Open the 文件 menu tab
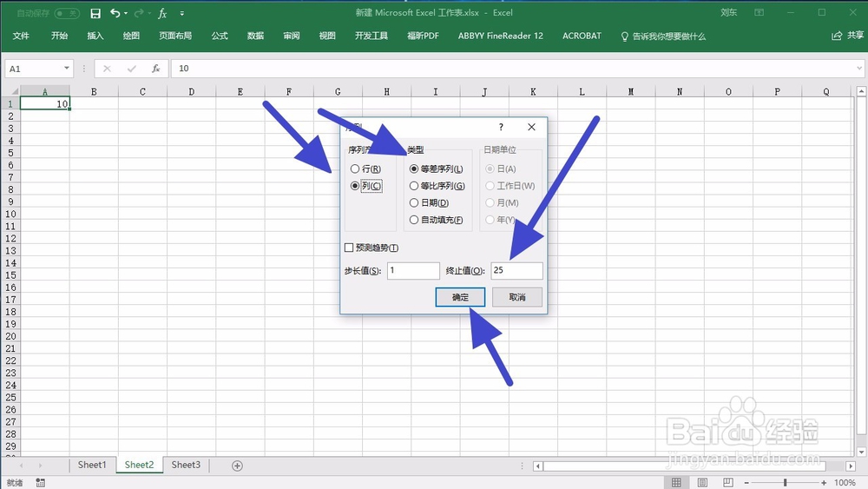This screenshot has width=868, height=489. (21, 36)
